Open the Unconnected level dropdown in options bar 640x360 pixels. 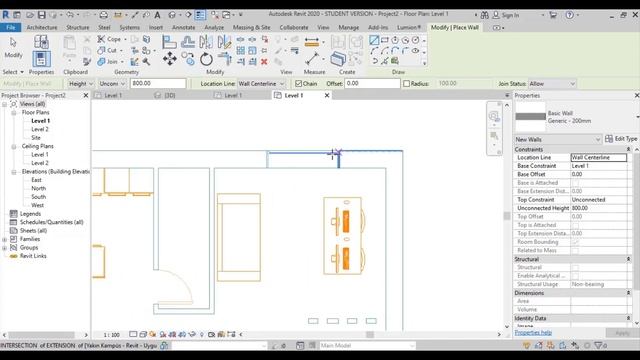click(x=111, y=84)
